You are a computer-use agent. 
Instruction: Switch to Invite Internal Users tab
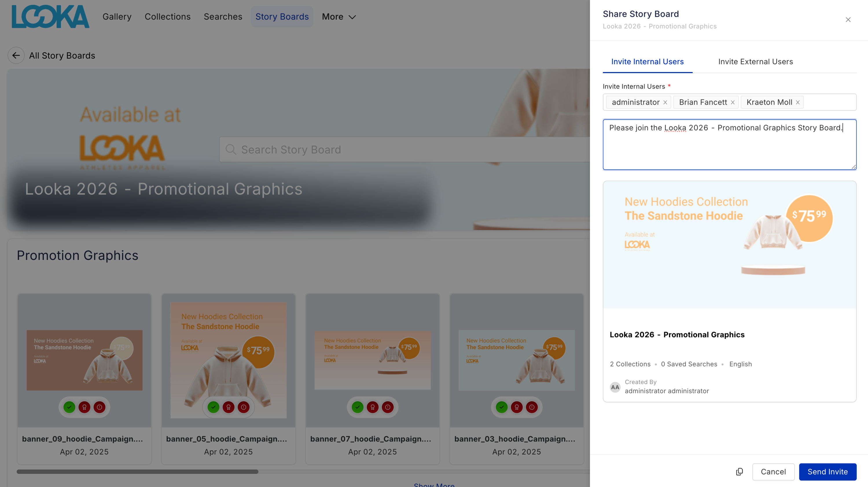647,62
